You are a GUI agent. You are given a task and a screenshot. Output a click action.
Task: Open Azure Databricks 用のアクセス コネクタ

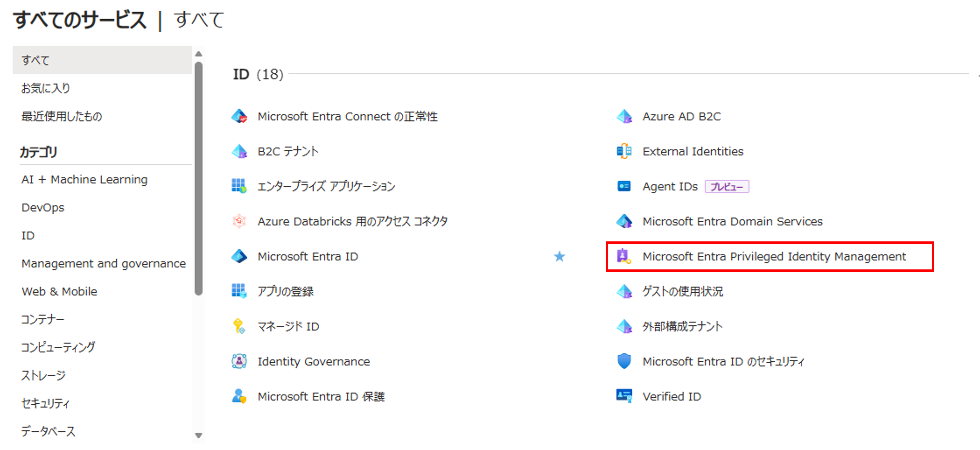pyautogui.click(x=353, y=221)
